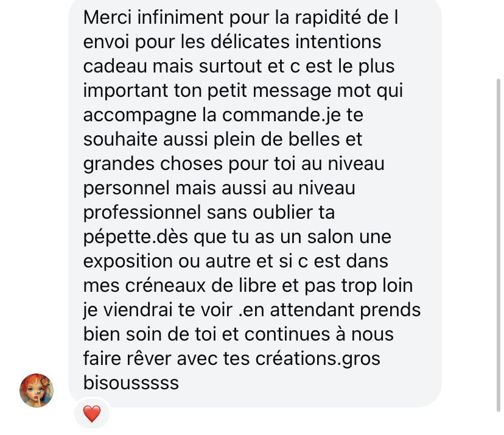Image resolution: width=504 pixels, height=435 pixels.
Task: Click the word 'cadeau' in the message
Action: tap(115, 66)
